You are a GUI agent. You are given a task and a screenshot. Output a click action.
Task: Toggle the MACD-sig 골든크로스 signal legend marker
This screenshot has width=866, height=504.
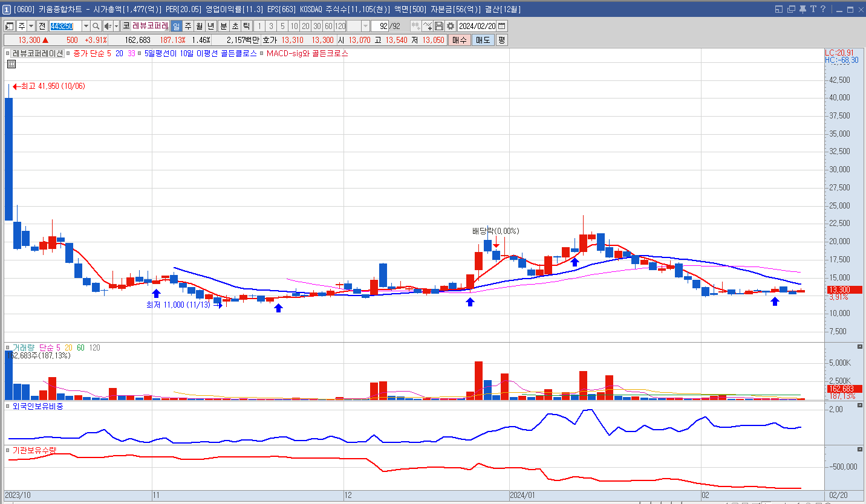click(262, 53)
